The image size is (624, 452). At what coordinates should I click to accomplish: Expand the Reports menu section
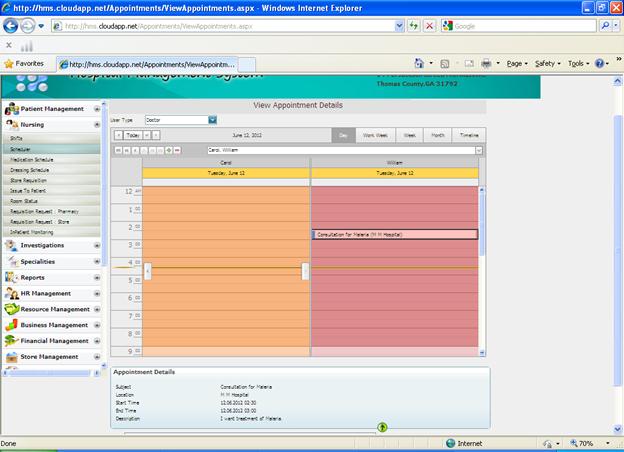pyautogui.click(x=97, y=277)
